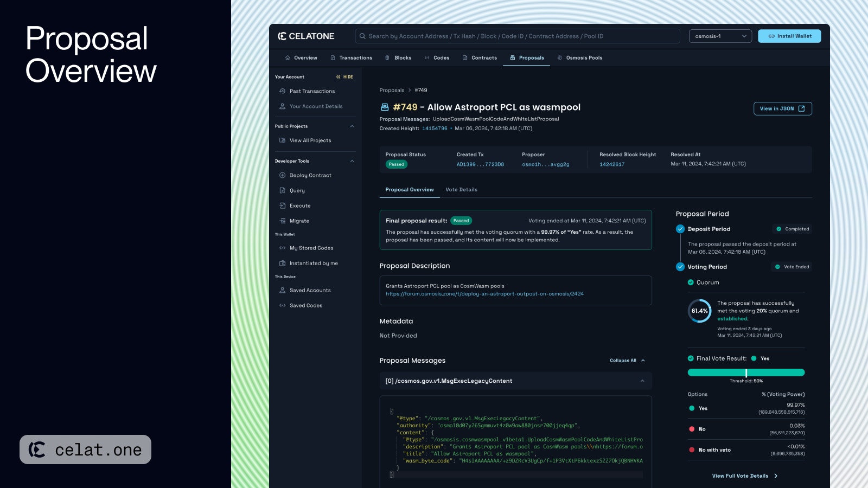Click the Instantiated by me icon
This screenshot has width=868, height=488.
(282, 263)
